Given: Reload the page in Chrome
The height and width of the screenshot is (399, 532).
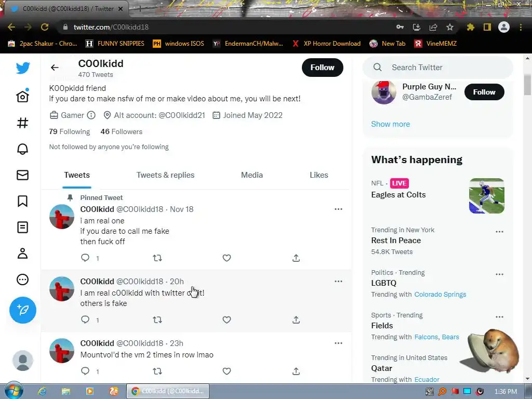Looking at the screenshot, I should coord(45,27).
